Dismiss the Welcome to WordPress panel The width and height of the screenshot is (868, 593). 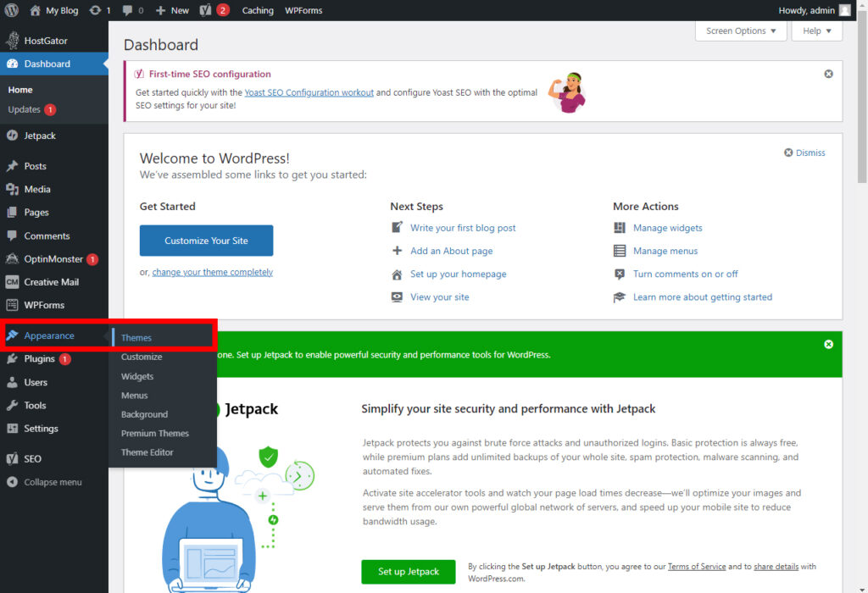tap(804, 152)
